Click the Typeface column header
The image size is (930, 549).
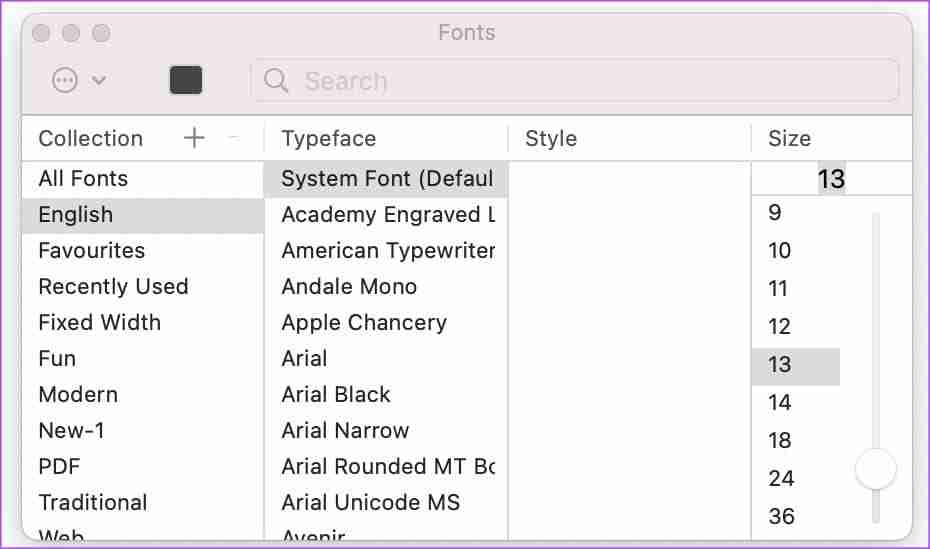click(329, 139)
